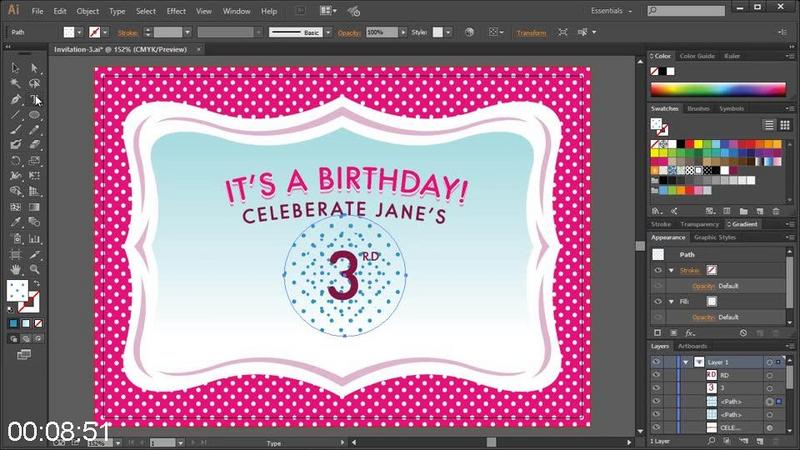Select the Ellipse shape tool

click(x=34, y=115)
